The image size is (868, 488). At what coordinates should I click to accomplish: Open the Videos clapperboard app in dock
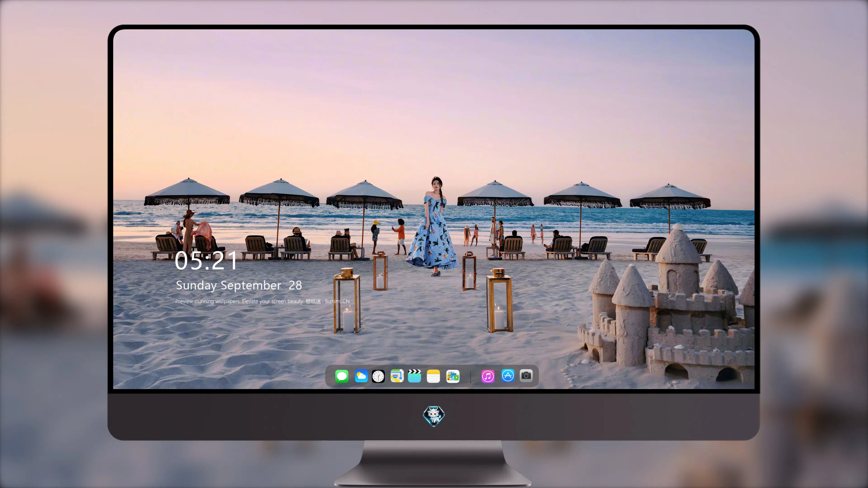(415, 376)
